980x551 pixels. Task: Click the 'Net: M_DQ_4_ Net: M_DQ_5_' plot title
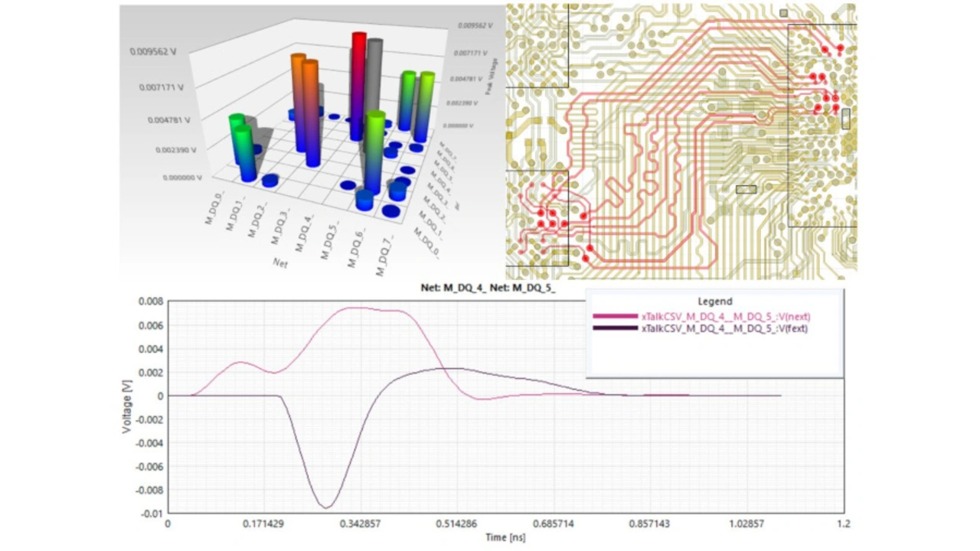(x=488, y=289)
